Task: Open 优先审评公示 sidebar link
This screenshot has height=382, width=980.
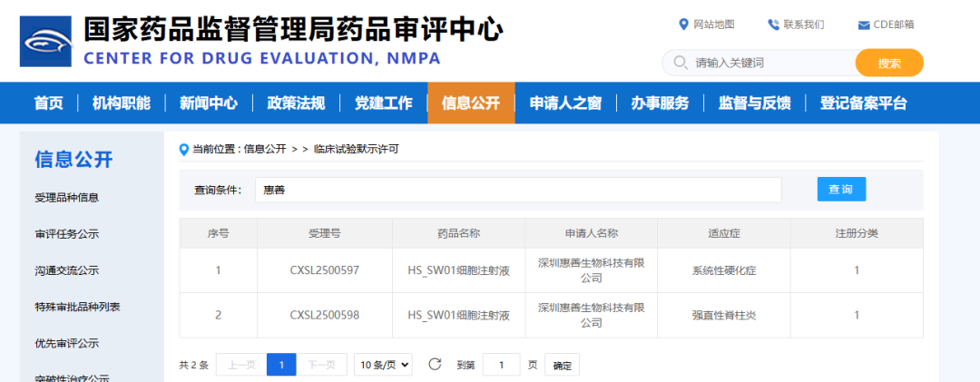Action: point(67,343)
